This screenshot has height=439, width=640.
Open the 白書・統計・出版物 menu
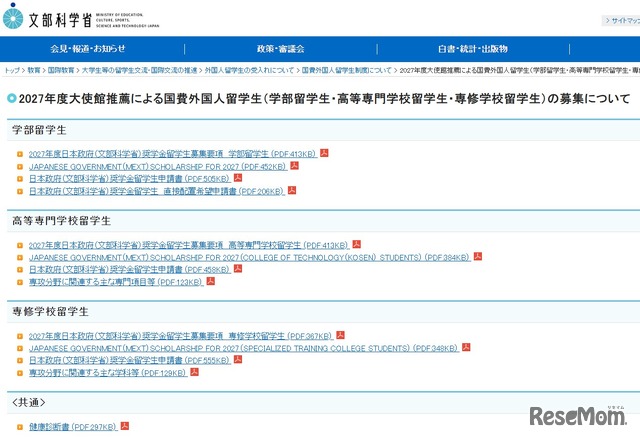(x=473, y=49)
